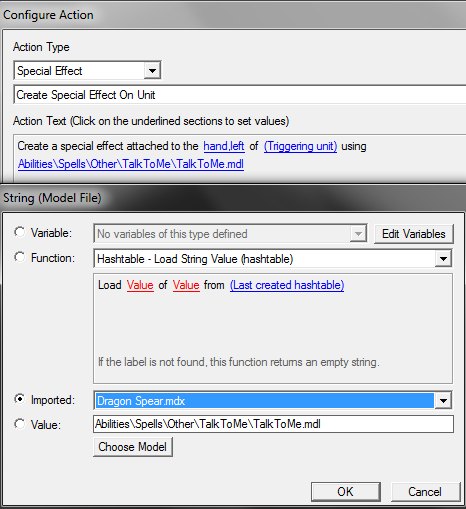
Task: Open the Special Effect action type dropdown
Action: coord(152,70)
